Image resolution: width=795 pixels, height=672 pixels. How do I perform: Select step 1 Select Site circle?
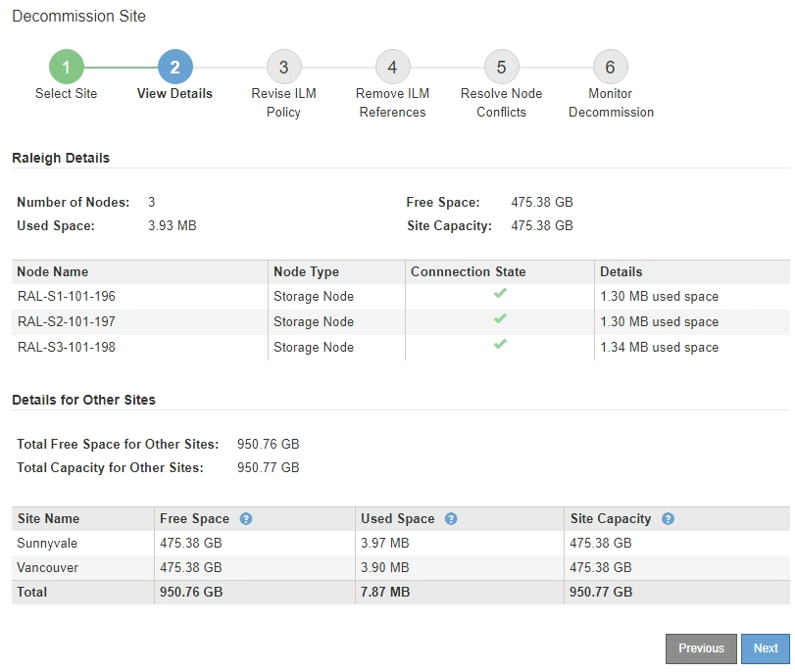[x=67, y=68]
